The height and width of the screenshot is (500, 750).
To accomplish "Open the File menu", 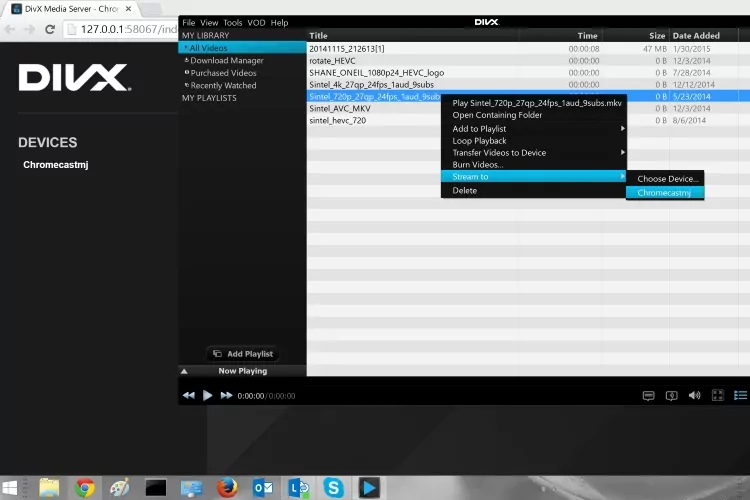I will (188, 22).
